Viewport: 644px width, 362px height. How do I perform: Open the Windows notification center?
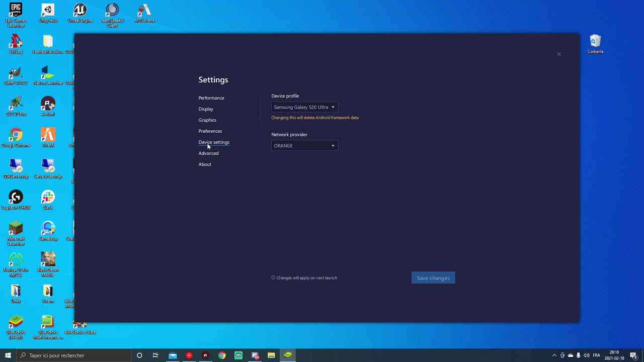tap(633, 355)
